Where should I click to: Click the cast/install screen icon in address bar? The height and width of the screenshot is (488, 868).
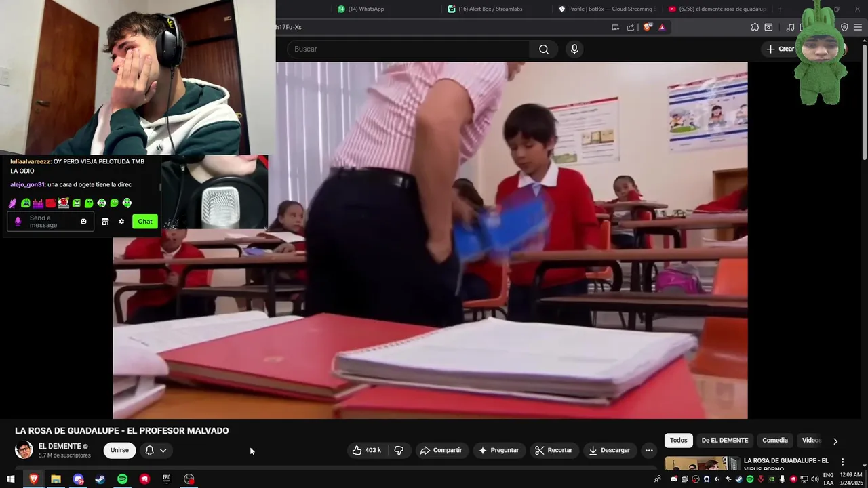point(615,27)
